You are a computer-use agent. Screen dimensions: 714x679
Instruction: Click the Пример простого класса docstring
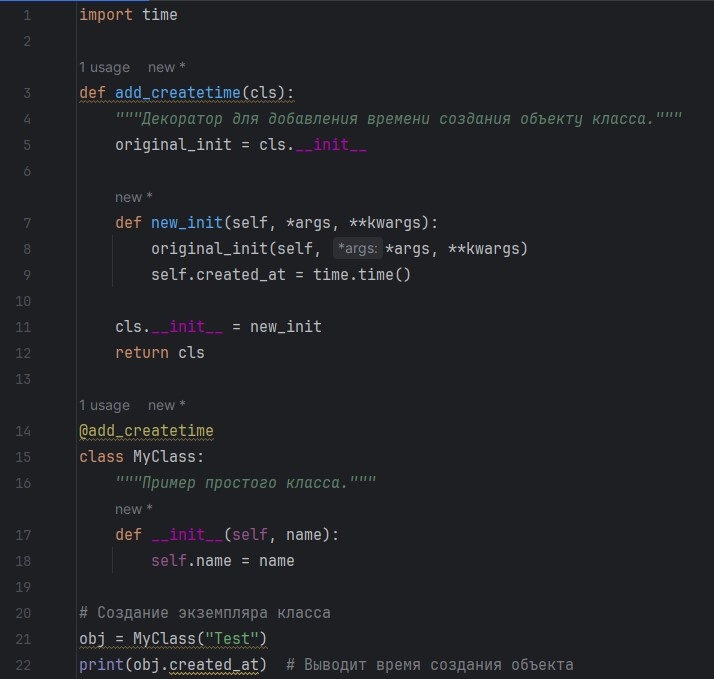tap(245, 483)
